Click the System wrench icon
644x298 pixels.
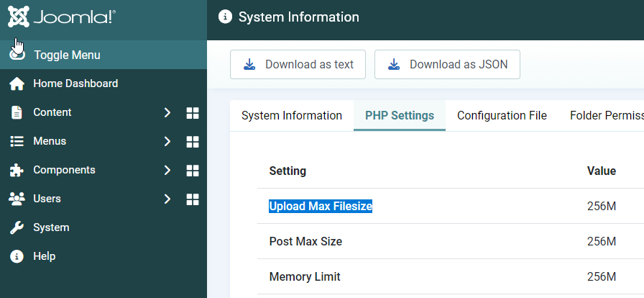tap(17, 227)
